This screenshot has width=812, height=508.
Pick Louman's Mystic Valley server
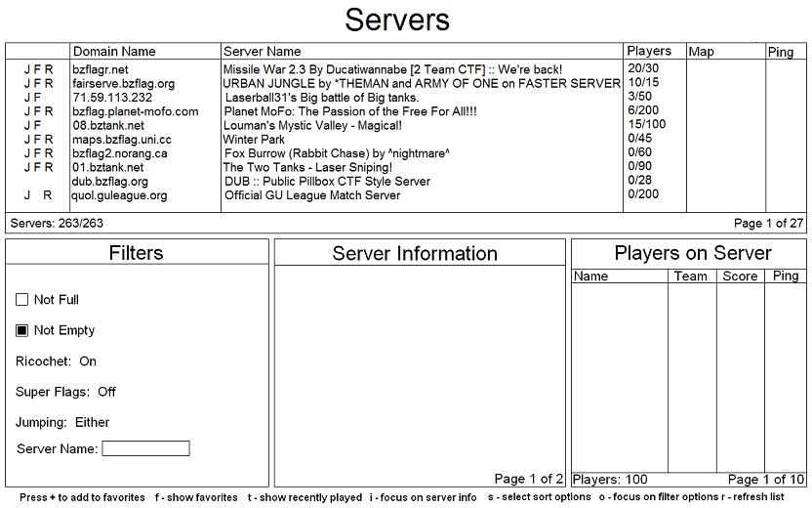click(319, 125)
